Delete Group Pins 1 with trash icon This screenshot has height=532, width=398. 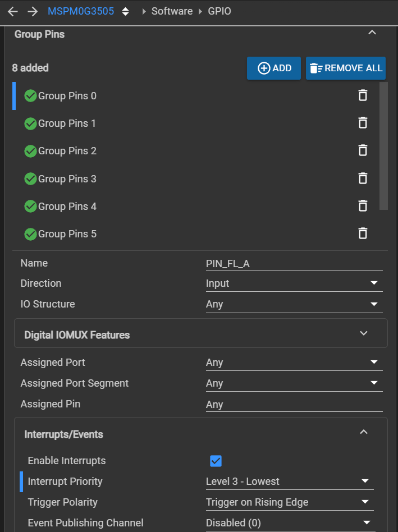click(363, 123)
